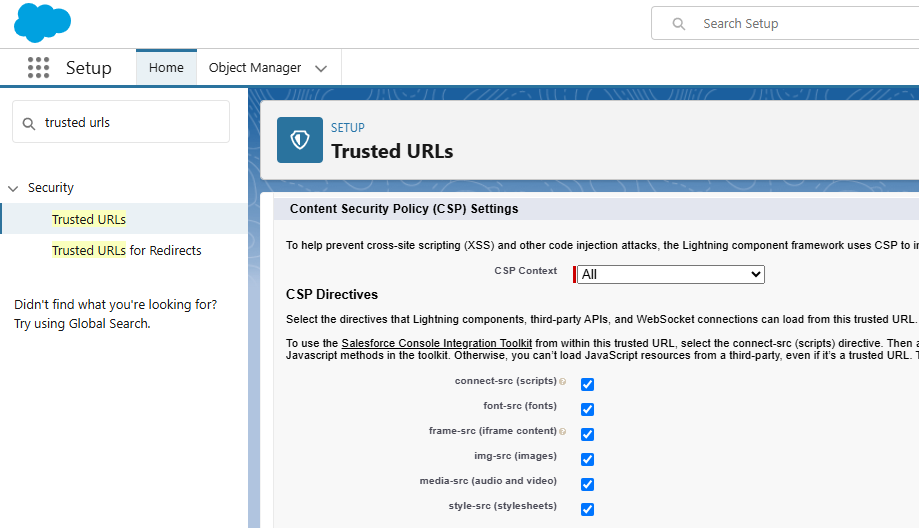Click the connect-src (scripts) label

tap(506, 381)
